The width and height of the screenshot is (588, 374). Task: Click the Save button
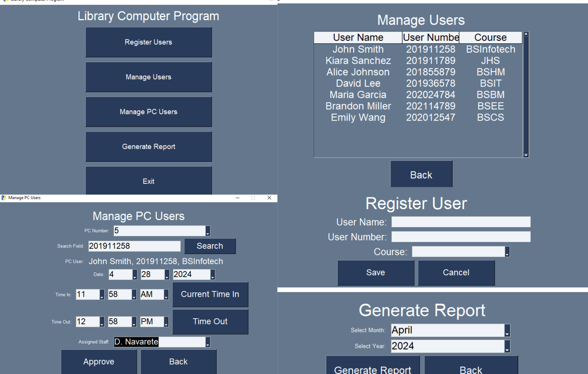[x=376, y=273]
